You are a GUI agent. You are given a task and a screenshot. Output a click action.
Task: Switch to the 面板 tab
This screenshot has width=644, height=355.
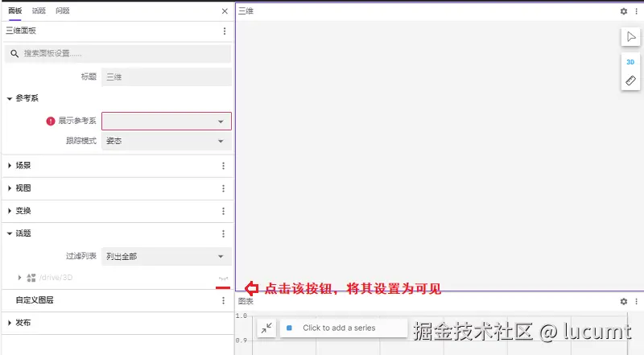pos(15,10)
